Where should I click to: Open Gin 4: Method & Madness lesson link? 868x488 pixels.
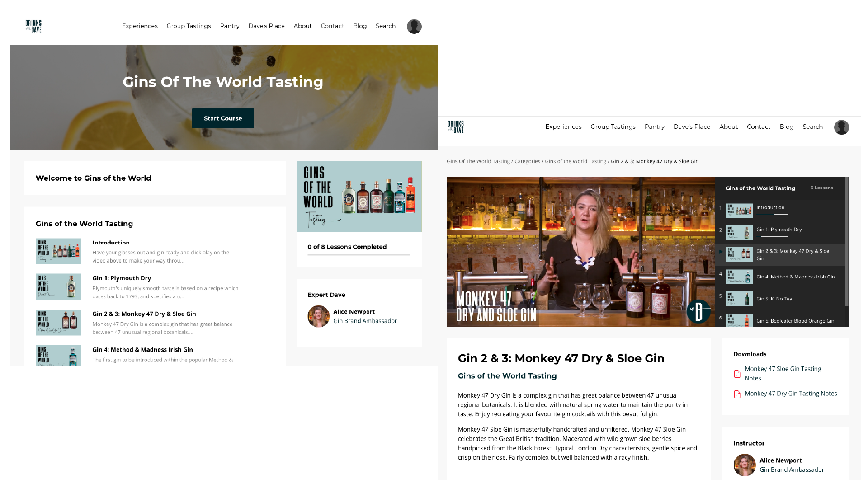tap(142, 350)
